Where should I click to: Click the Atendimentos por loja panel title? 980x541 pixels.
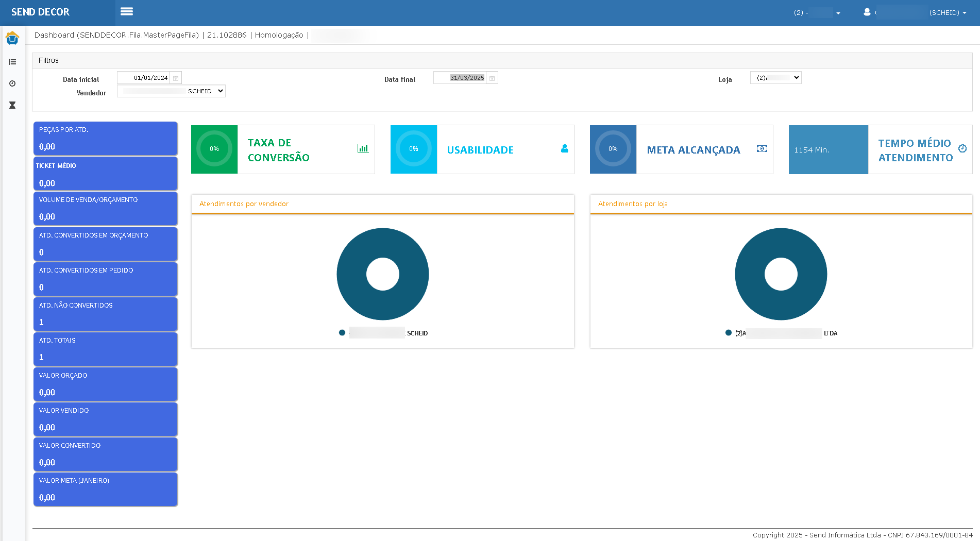[x=633, y=204]
